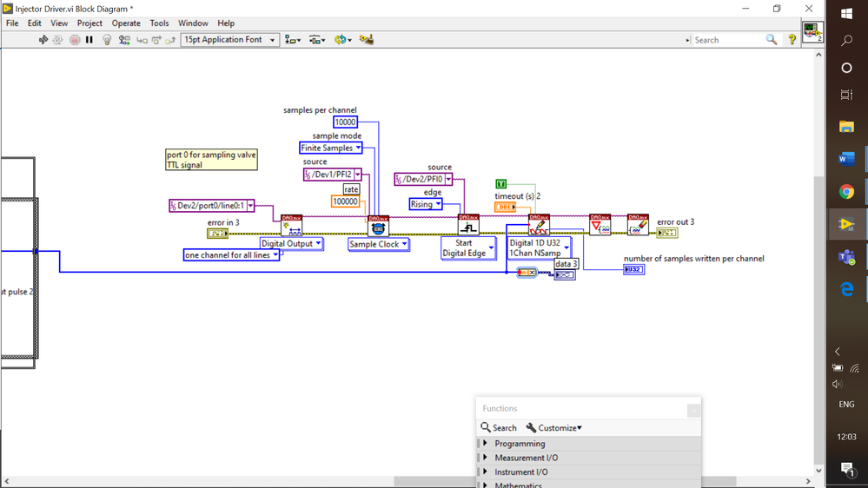Open the Rising edge enum dropdown

coord(426,204)
